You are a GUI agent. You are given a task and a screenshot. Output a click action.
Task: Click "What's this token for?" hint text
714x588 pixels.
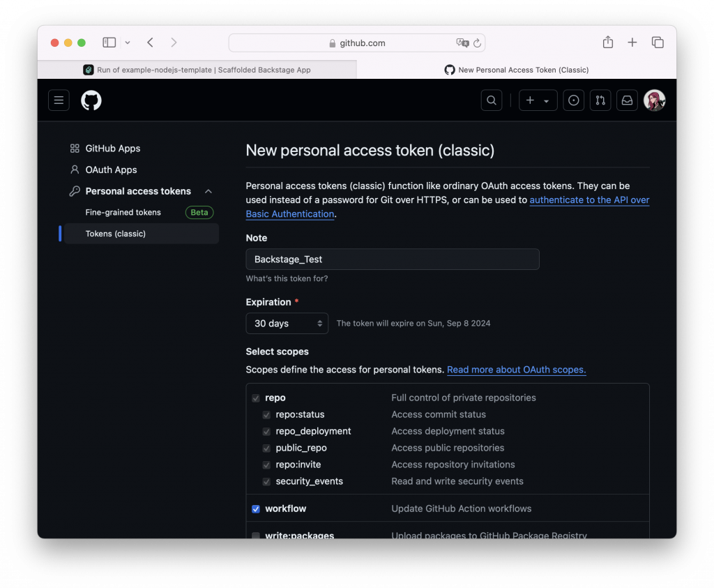click(287, 279)
